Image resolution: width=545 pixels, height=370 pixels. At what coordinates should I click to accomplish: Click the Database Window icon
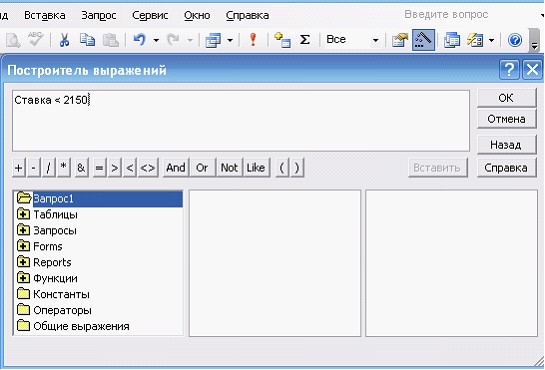click(x=452, y=40)
